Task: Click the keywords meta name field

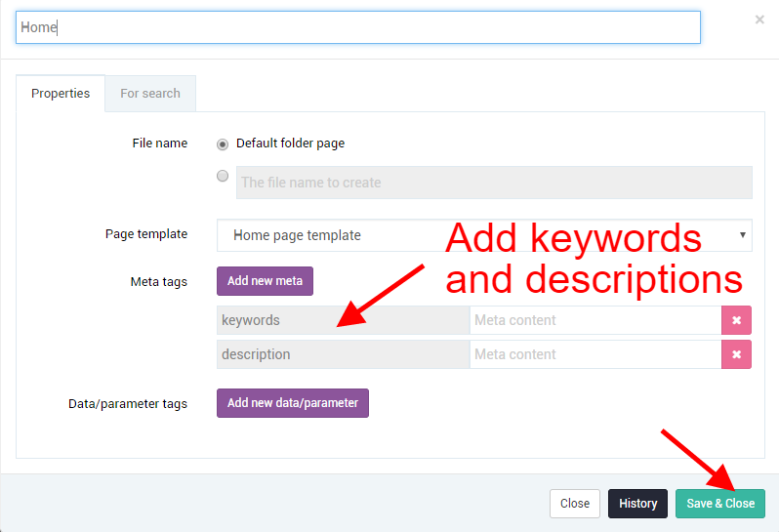Action: coord(344,320)
